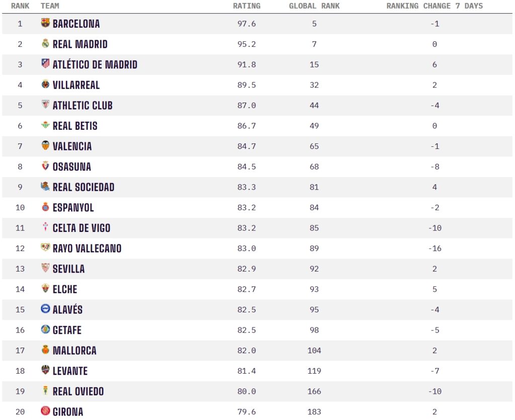The image size is (515, 420).
Task: Click the Real Sociedad crest icon
Action: pos(45,187)
